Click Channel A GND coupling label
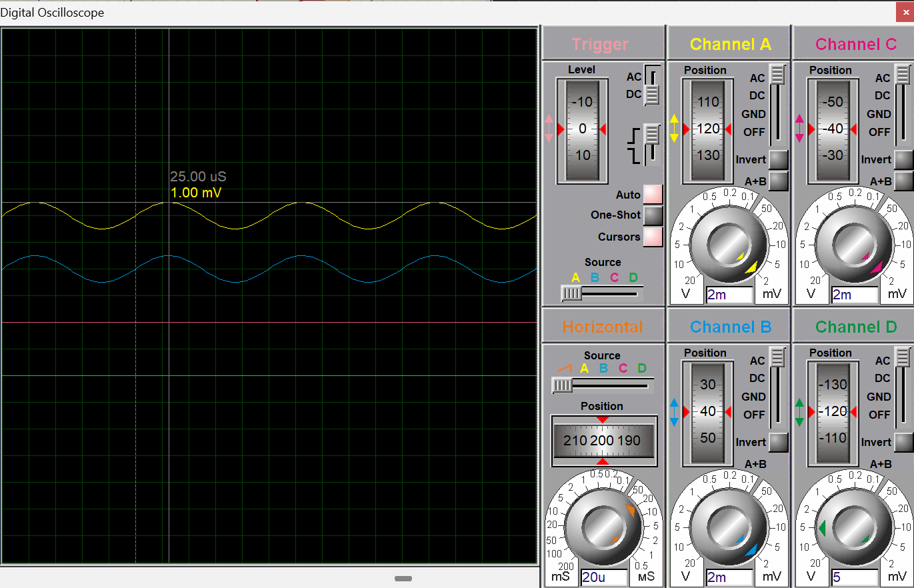This screenshot has width=914, height=588. tap(753, 114)
